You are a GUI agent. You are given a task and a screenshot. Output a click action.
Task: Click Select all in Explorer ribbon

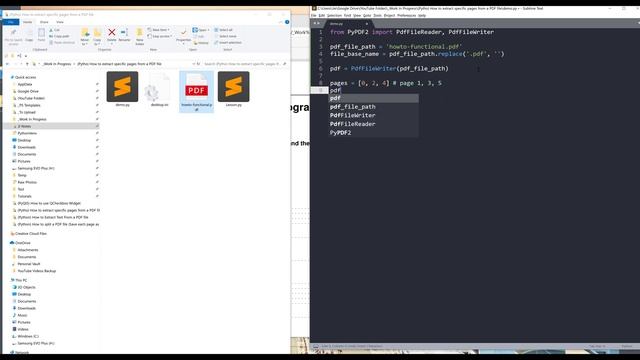click(x=224, y=30)
